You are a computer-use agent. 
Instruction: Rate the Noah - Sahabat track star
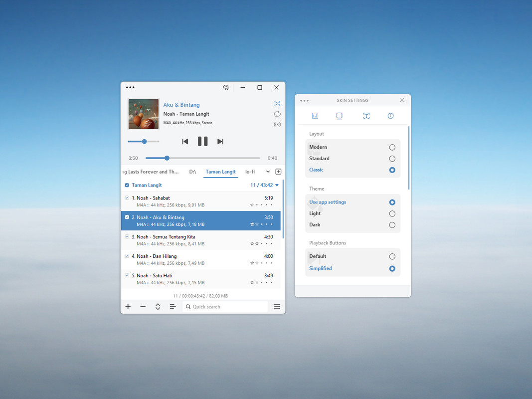[x=252, y=205]
